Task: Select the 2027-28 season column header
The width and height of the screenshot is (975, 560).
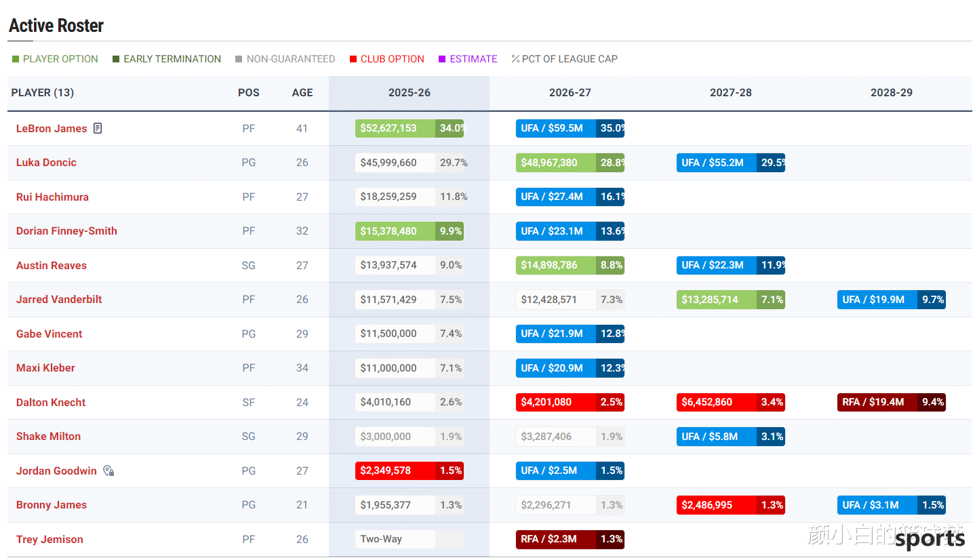Action: click(731, 93)
